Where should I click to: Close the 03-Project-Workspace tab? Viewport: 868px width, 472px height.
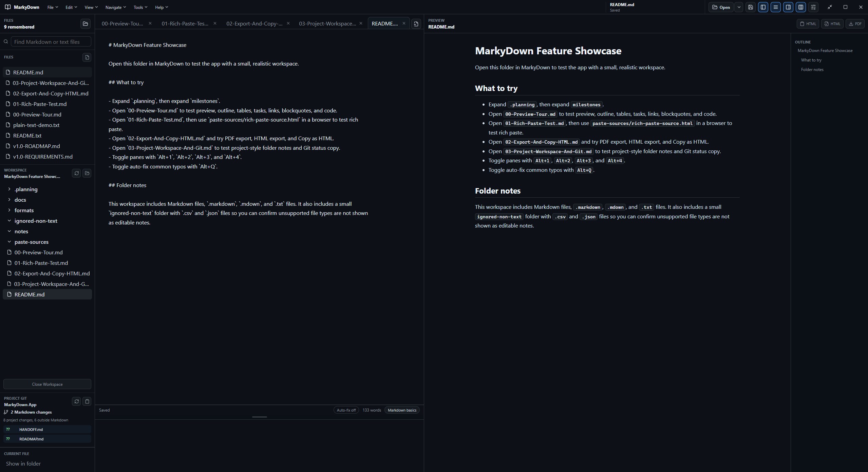[361, 23]
